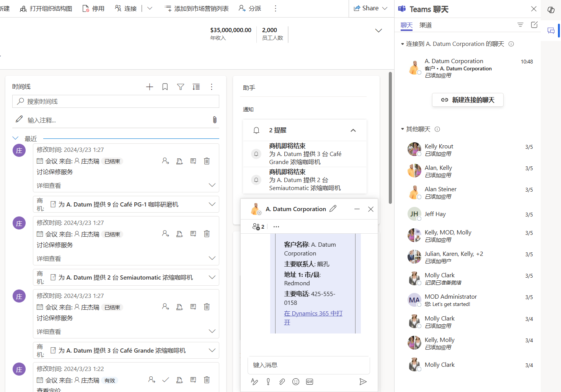The width and height of the screenshot is (561, 392).
Task: Click 新建连接的聊天 button
Action: pos(468,100)
